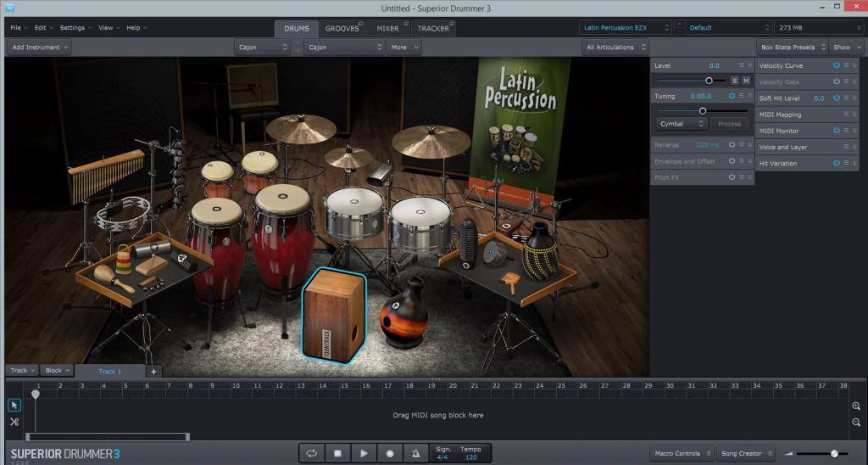
Task: Enable Envelope and Offset power button
Action: [x=732, y=160]
